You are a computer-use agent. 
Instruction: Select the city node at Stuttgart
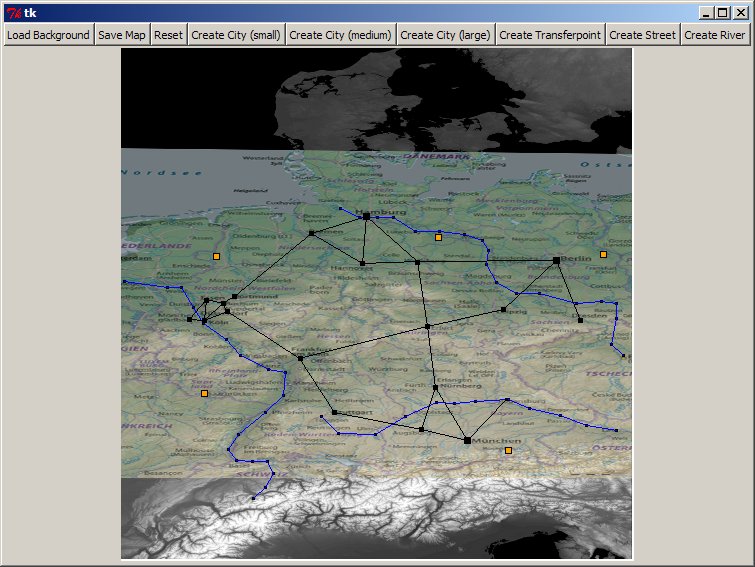click(334, 412)
